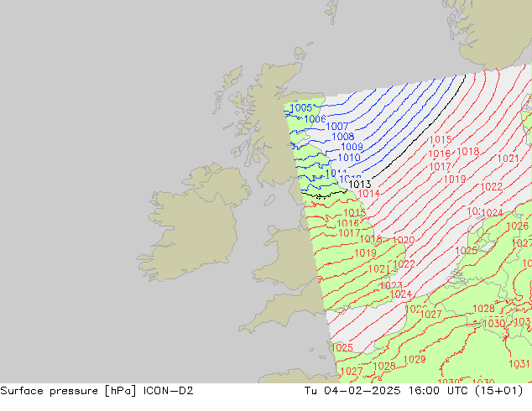This screenshot has height=411, width=532.
Task: Select the 1031 label near bottom-right corner
Action: (519, 364)
